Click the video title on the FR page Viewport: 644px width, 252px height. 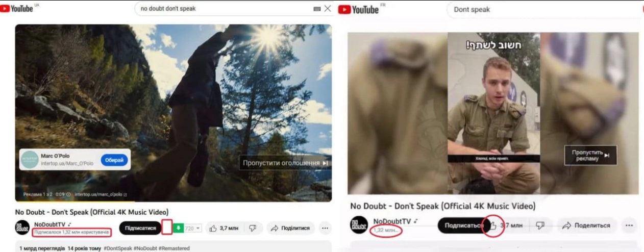(443, 206)
